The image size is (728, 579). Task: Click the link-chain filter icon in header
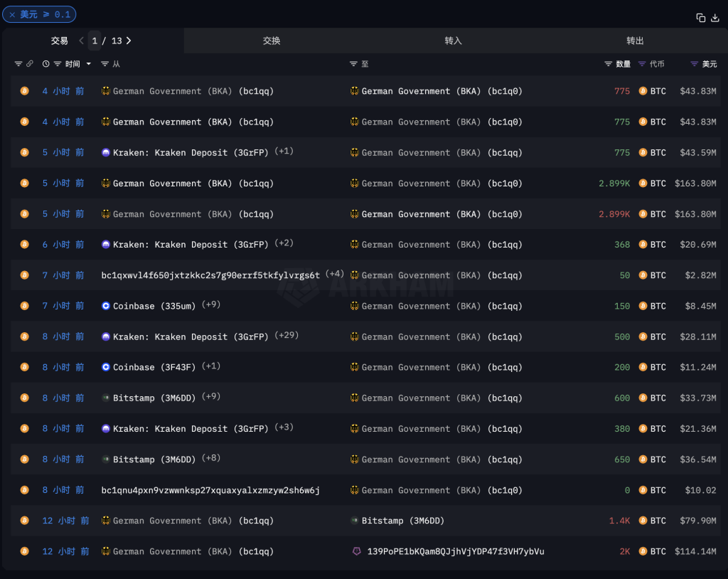point(30,64)
